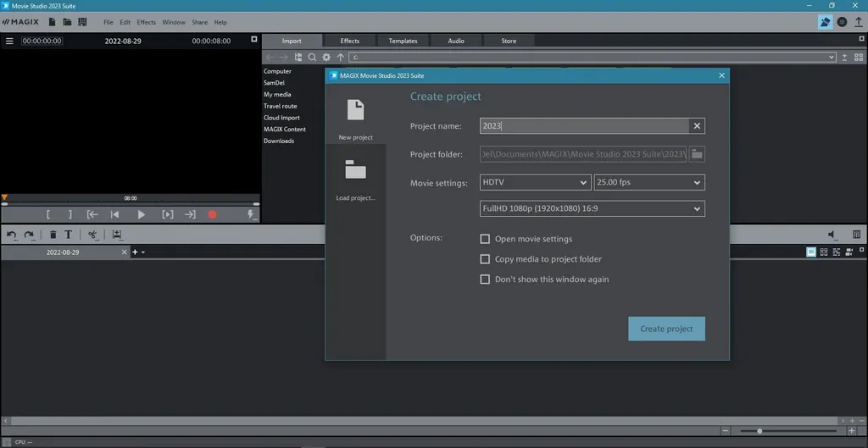Viewport: 868px width, 448px height.
Task: Switch to scene overview grid mode
Action: (824, 252)
